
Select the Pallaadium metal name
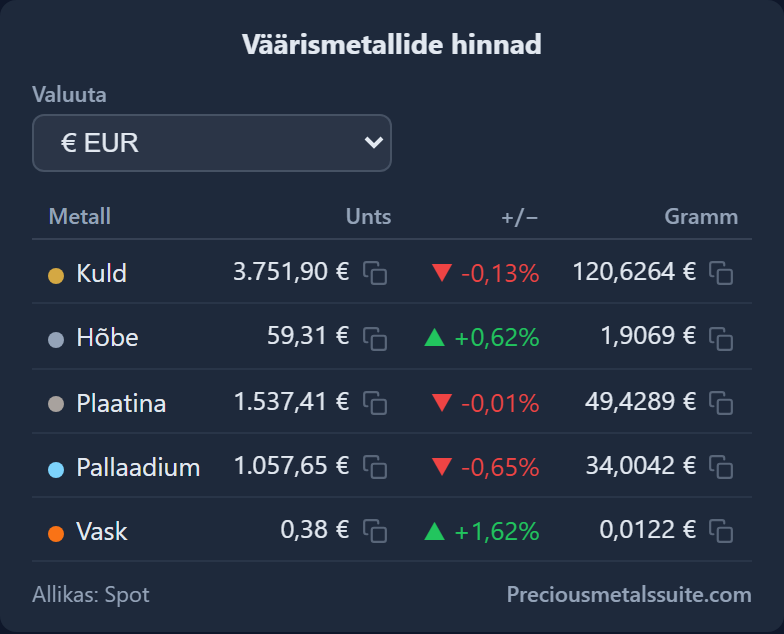(138, 468)
